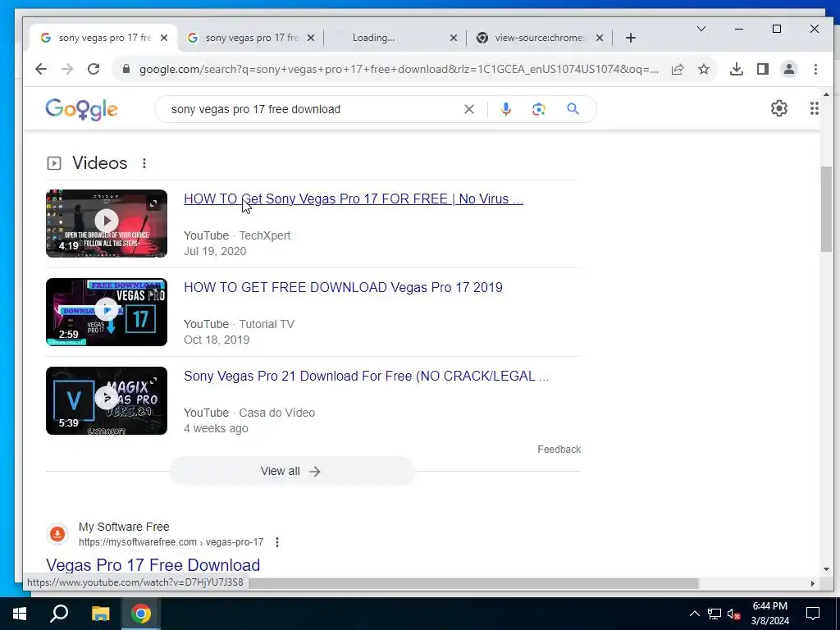Viewport: 840px width, 630px height.
Task: Open HOW TO GET FREE DOWNLOAD Vegas Pro 17 2019
Action: point(343,288)
